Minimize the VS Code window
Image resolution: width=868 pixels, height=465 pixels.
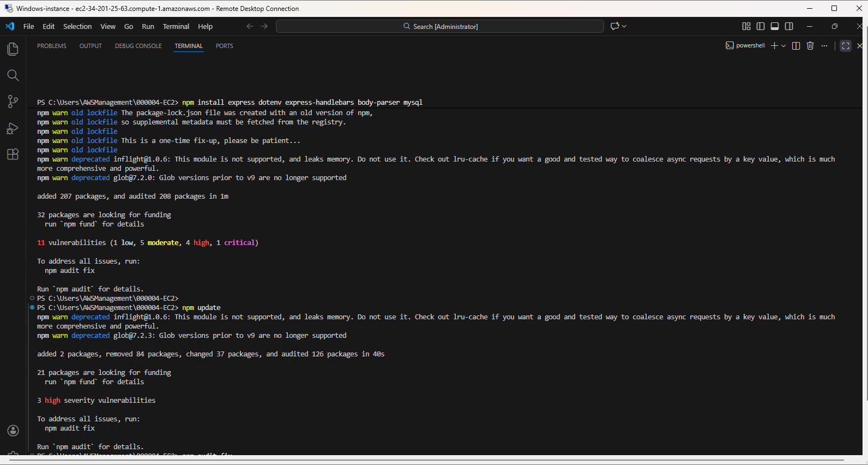(810, 26)
